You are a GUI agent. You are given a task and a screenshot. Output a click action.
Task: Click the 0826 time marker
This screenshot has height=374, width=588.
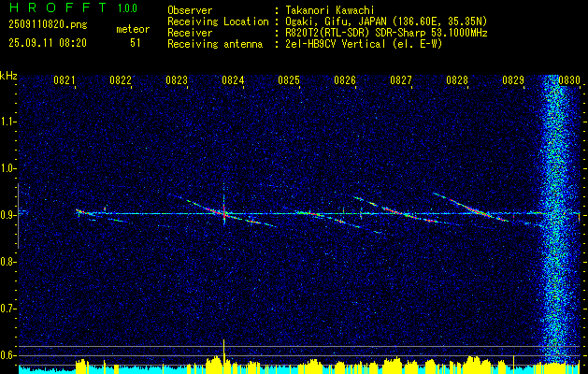click(x=345, y=80)
